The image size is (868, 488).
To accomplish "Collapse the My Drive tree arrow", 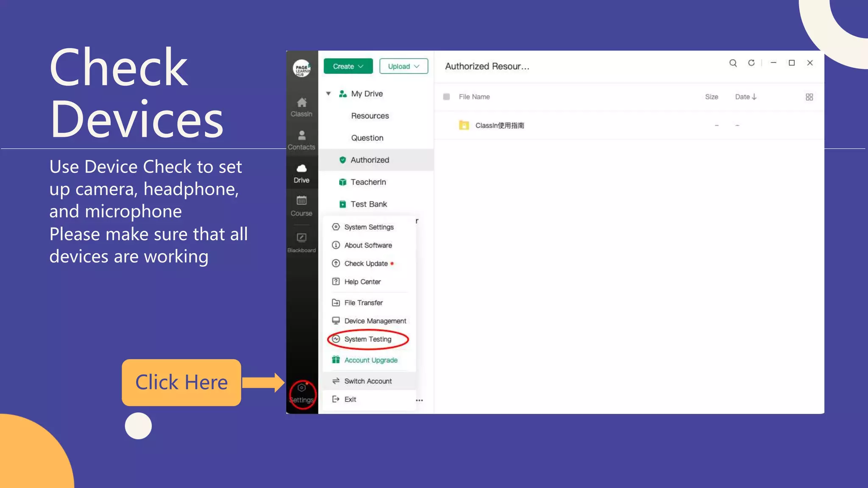I will (x=328, y=94).
